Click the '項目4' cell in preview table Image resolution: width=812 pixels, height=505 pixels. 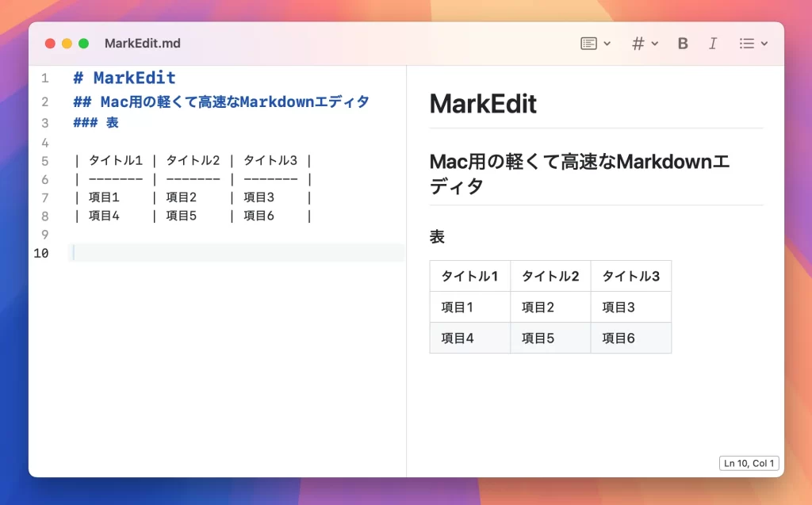[470, 339]
